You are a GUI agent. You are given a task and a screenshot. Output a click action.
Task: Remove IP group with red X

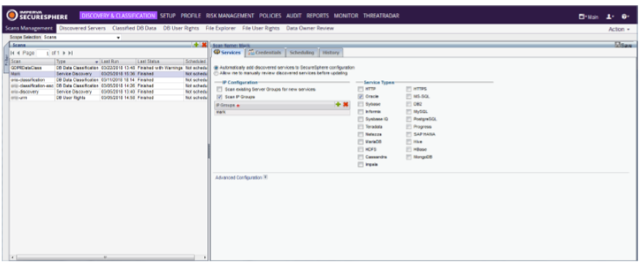346,105
